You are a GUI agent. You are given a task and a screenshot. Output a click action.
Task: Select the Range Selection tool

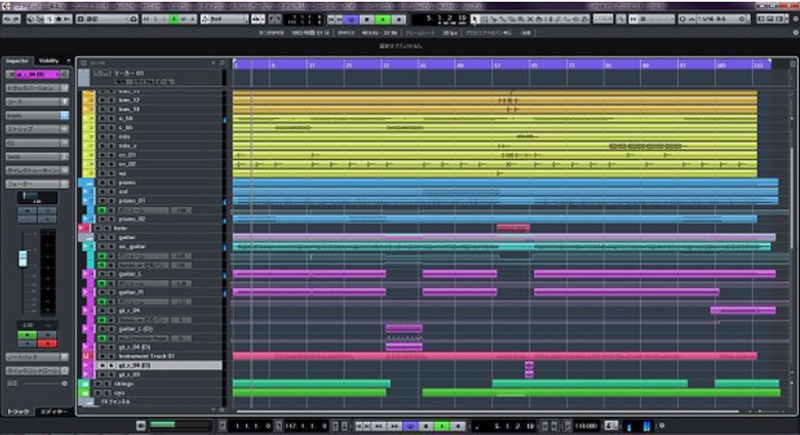tap(485, 19)
